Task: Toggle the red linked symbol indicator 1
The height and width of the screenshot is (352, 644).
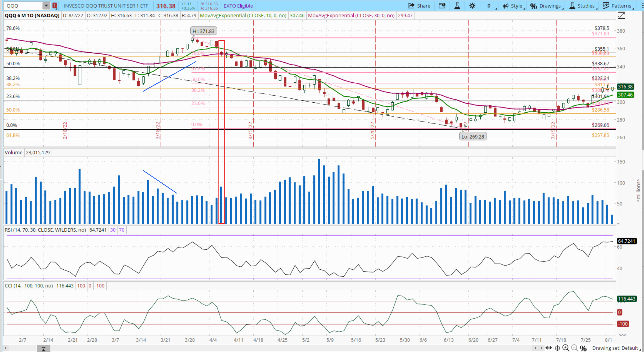Action: 55,6
